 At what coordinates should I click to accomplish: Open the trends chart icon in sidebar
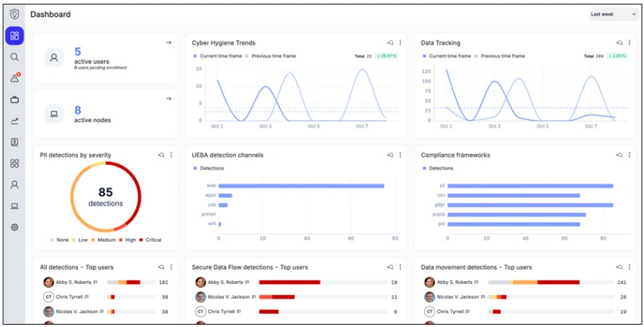click(x=15, y=121)
